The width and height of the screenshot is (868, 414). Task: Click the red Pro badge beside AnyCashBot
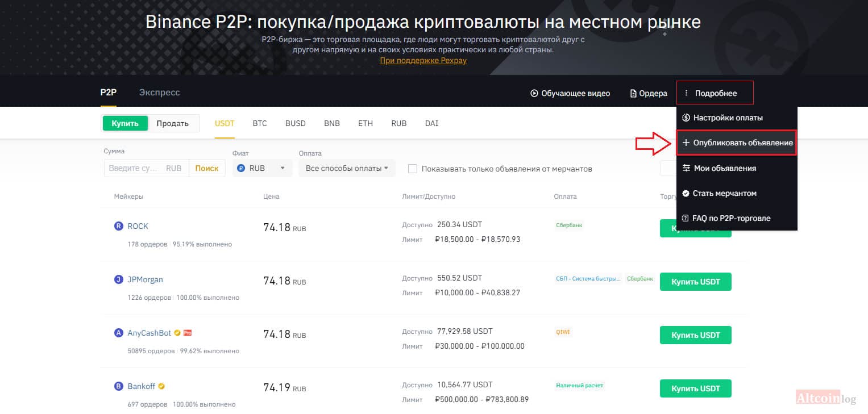pyautogui.click(x=188, y=333)
